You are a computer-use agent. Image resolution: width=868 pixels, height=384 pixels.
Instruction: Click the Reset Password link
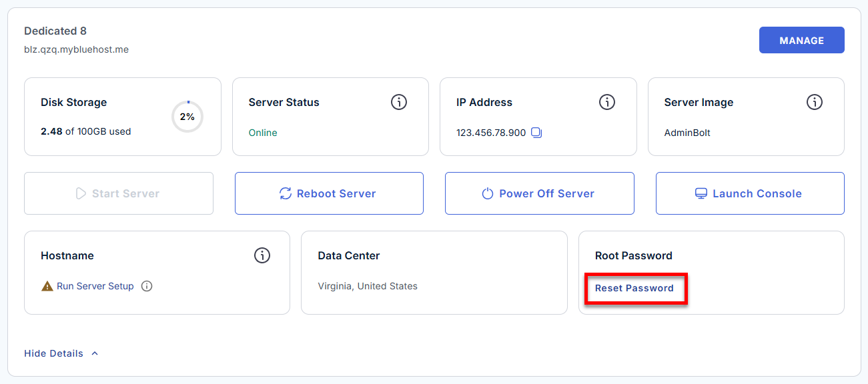coord(634,289)
